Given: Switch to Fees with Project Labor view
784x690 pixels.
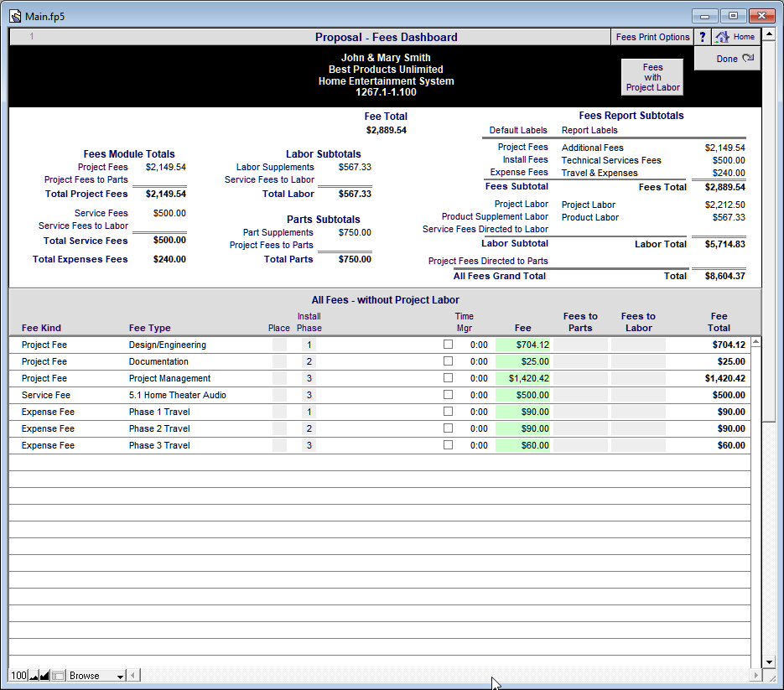Looking at the screenshot, I should (x=652, y=77).
